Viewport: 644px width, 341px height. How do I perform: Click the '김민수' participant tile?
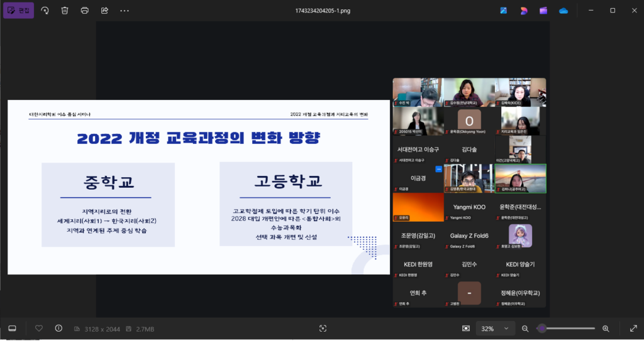(x=469, y=264)
